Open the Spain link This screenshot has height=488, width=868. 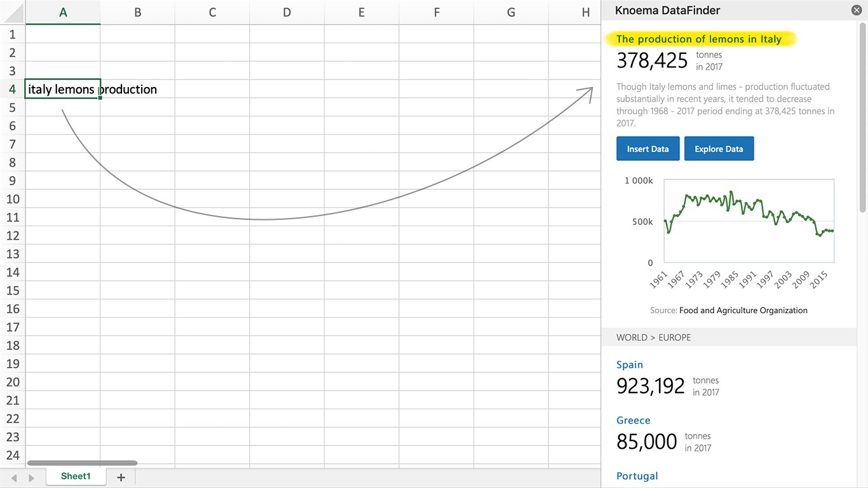[630, 365]
